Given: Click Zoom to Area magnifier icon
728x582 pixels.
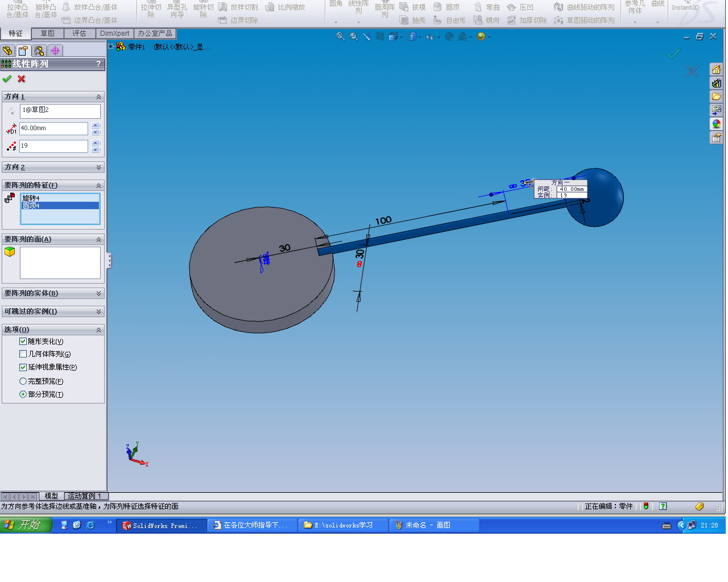Looking at the screenshot, I should (354, 36).
